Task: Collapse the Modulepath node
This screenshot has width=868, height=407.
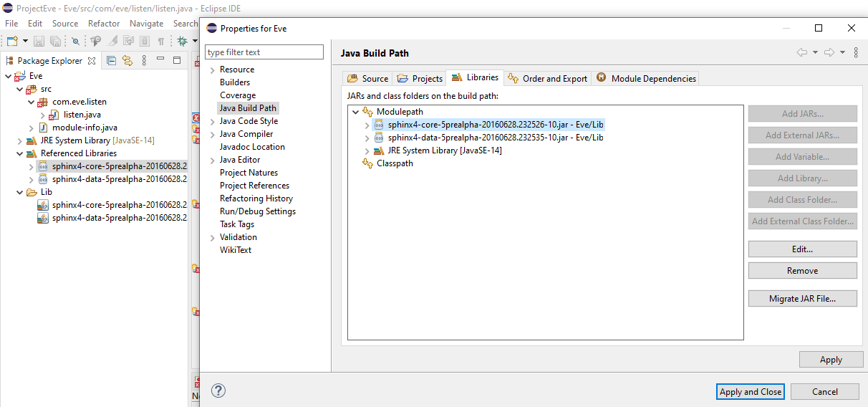Action: coord(355,112)
